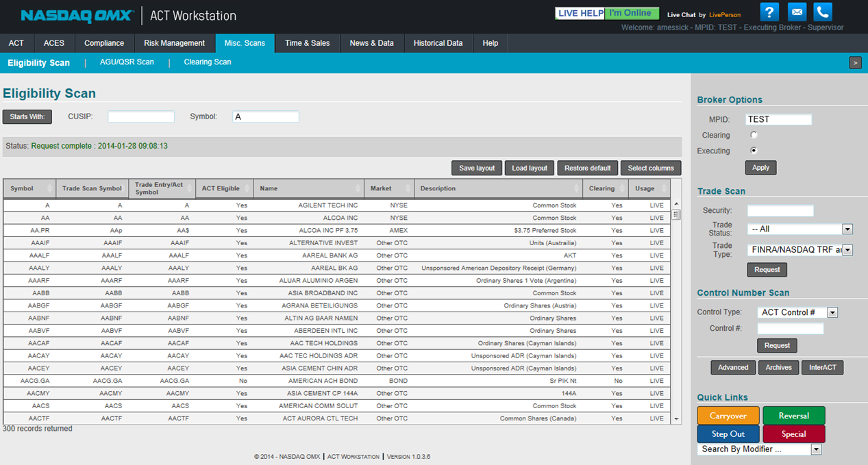
Task: Select the Executing radio button
Action: point(754,151)
